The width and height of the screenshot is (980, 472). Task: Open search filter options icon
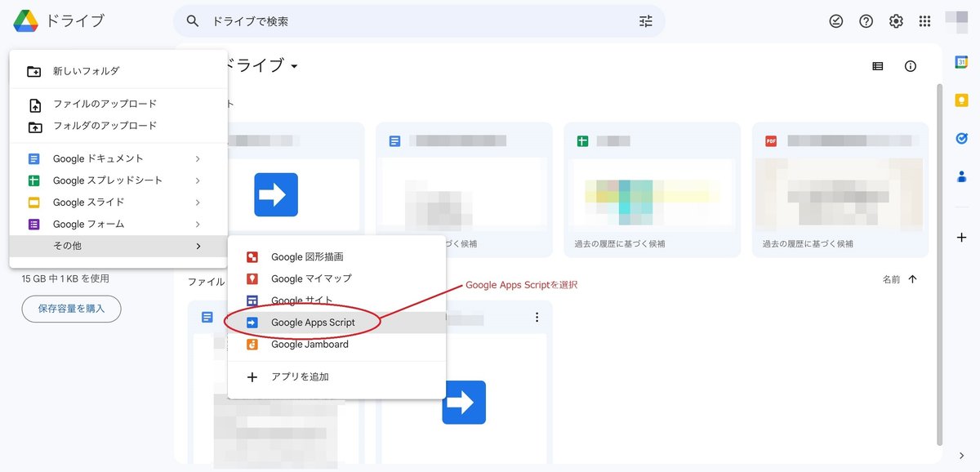pyautogui.click(x=646, y=21)
